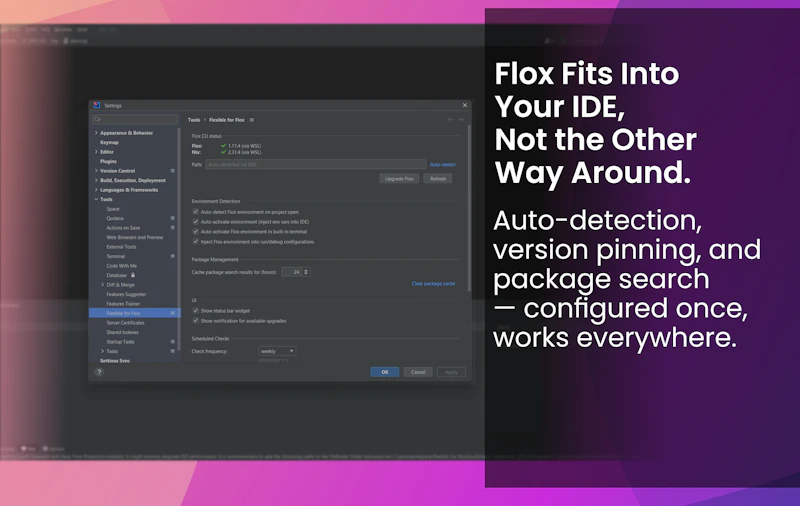Open the Check frequency weekly dropdown
The height and width of the screenshot is (506, 800).
click(x=277, y=351)
